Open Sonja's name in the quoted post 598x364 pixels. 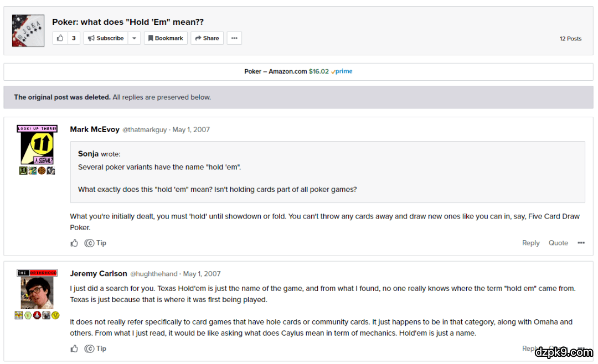point(88,154)
